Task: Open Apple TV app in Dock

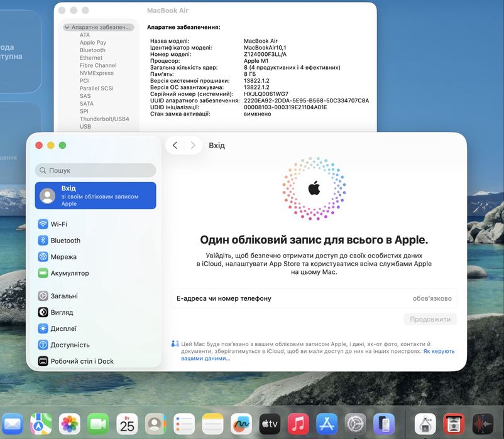Action: [270, 424]
